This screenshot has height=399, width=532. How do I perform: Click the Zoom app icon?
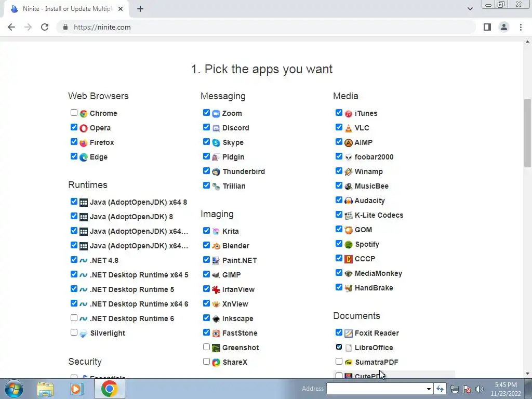pyautogui.click(x=216, y=113)
